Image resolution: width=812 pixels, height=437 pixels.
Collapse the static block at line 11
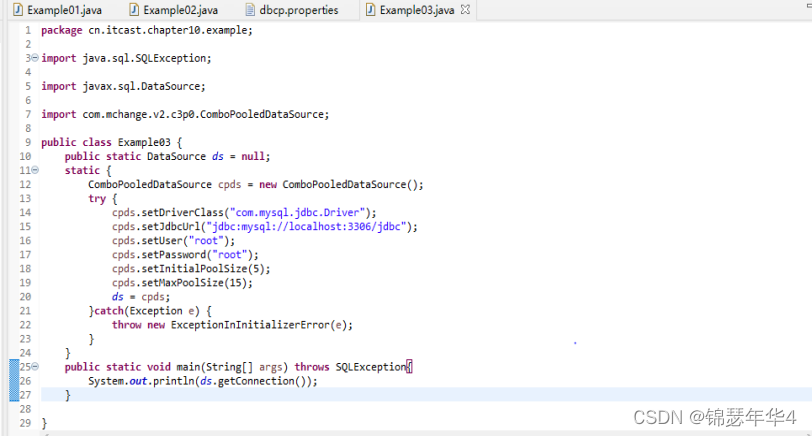tap(35, 170)
